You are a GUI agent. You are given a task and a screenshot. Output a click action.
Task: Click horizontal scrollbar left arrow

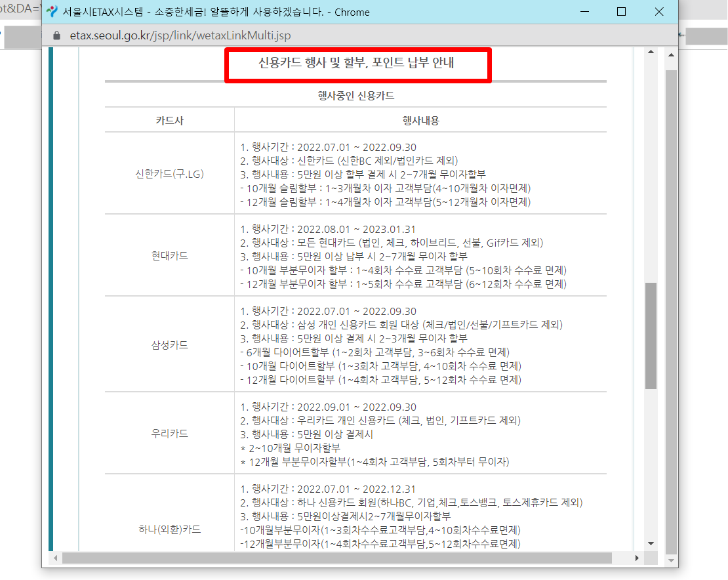tap(55, 558)
